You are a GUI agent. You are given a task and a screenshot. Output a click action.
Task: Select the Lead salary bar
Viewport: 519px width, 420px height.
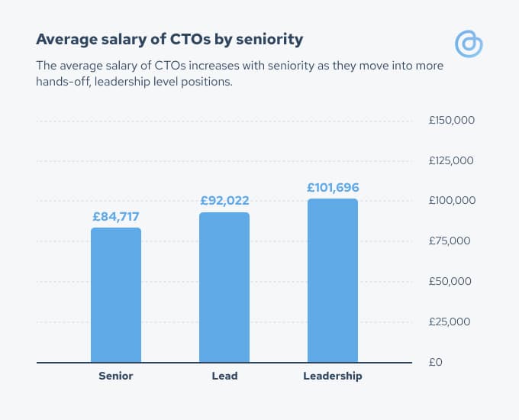[224, 287]
